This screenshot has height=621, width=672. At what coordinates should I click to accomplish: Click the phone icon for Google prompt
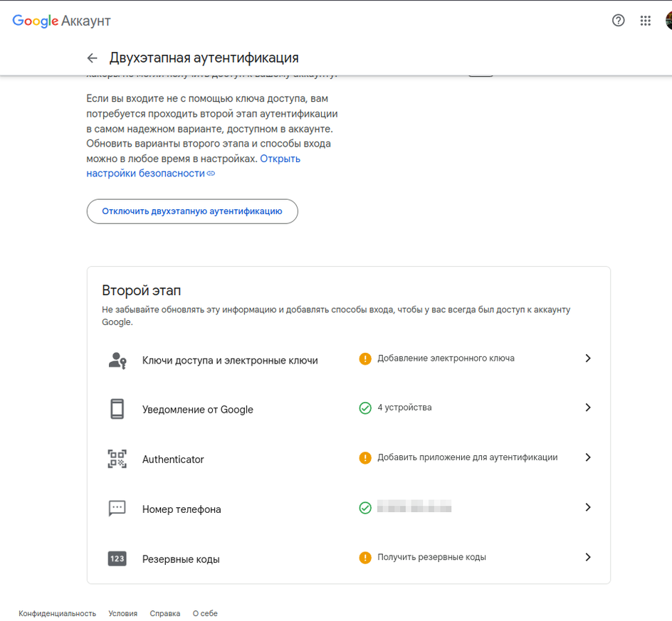pyautogui.click(x=117, y=409)
